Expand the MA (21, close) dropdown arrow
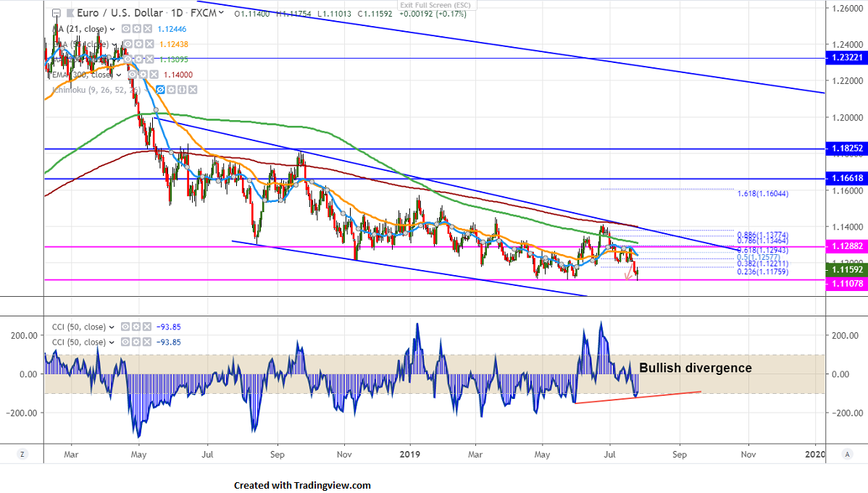The width and height of the screenshot is (868, 493). pyautogui.click(x=112, y=29)
